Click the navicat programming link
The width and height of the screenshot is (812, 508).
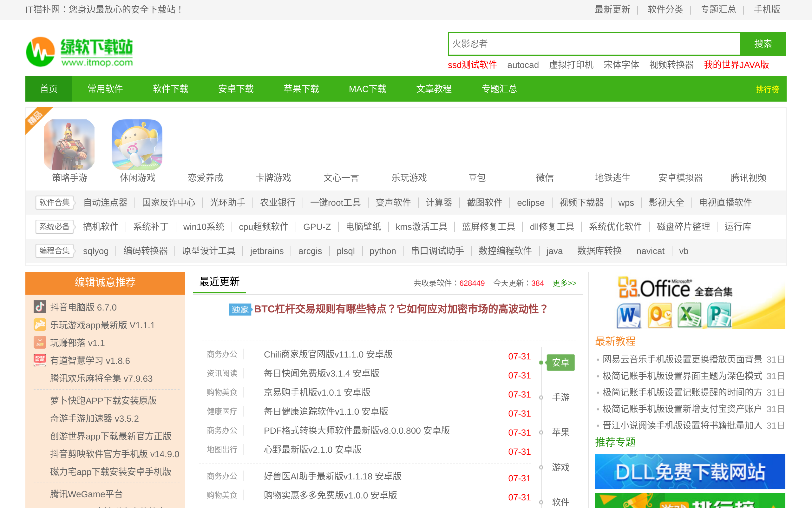[650, 251]
